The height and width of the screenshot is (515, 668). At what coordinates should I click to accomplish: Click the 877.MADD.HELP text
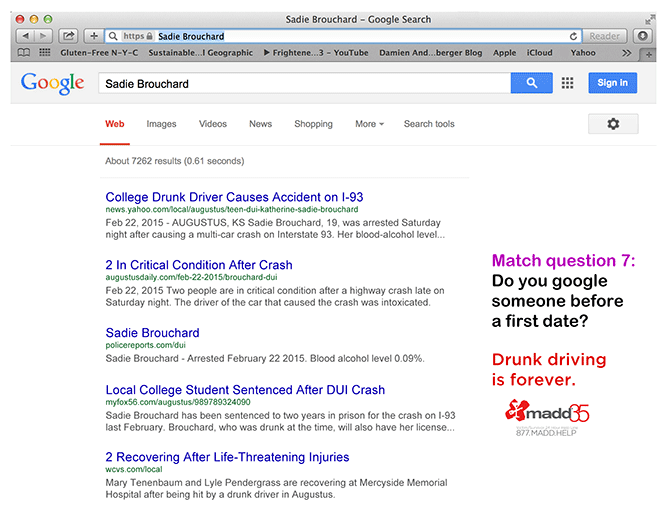546,433
